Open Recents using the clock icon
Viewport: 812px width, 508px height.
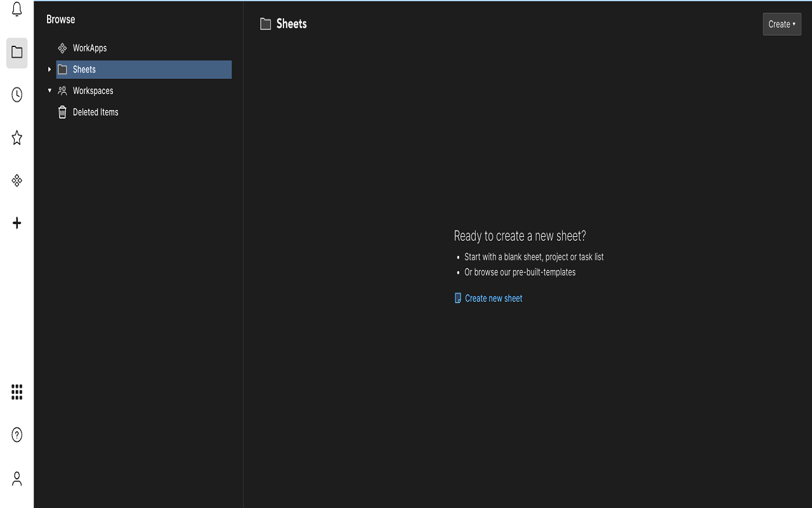pyautogui.click(x=16, y=95)
